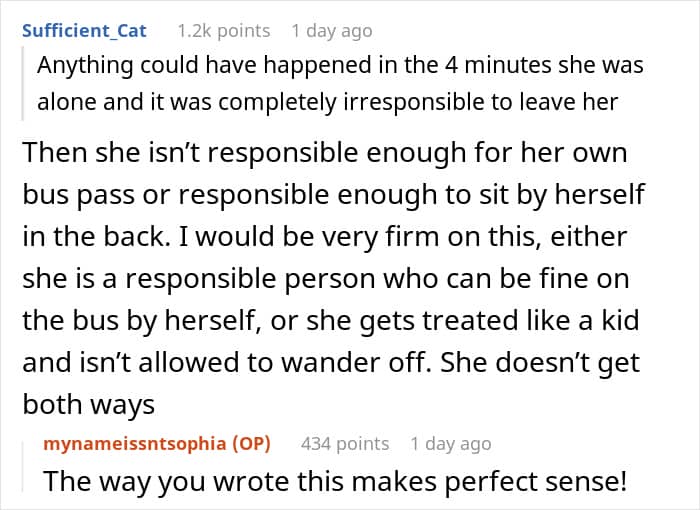
Task: Open the Sufficient_Cat user profile
Action: [84, 31]
